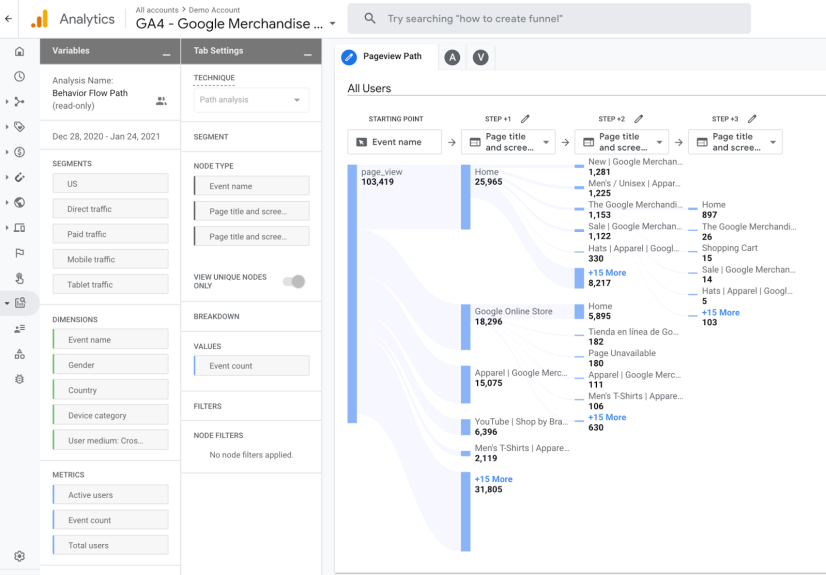Switch to the tab labeled A
826x575 pixels.
452,57
